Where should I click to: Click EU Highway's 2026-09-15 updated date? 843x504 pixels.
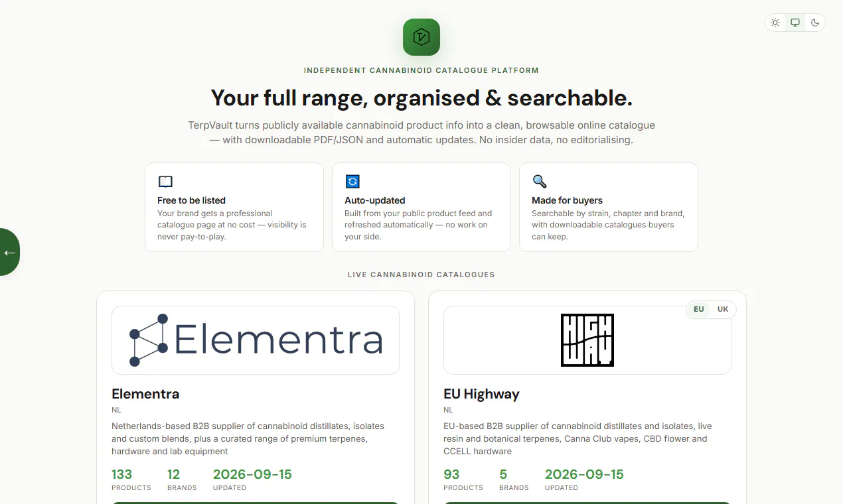point(584,474)
